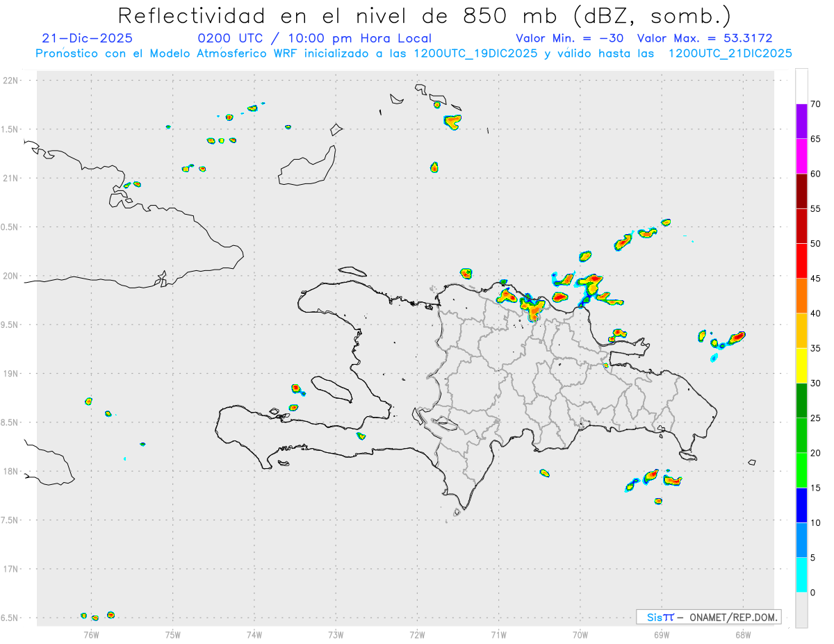This screenshot has height=644, width=834.
Task: Click the 'Pronostico con el Modelo Atmosferico WRF' subtitle line
Action: (414, 53)
